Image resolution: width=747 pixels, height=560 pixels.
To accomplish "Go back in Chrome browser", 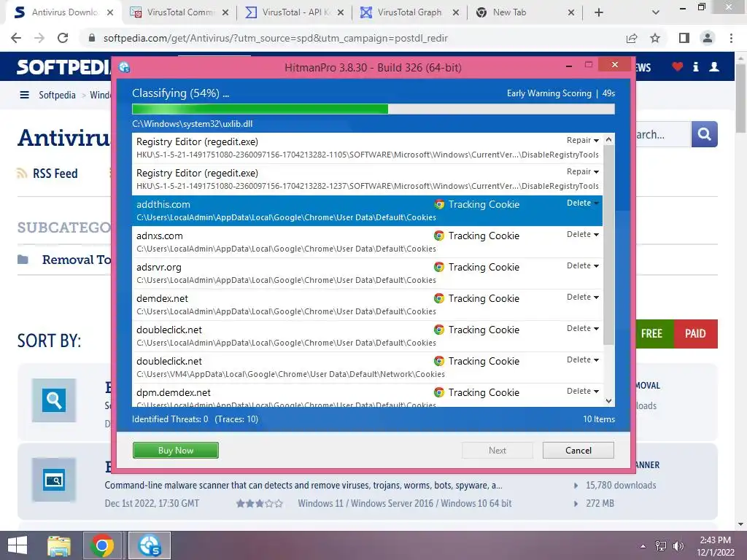I will [x=16, y=38].
